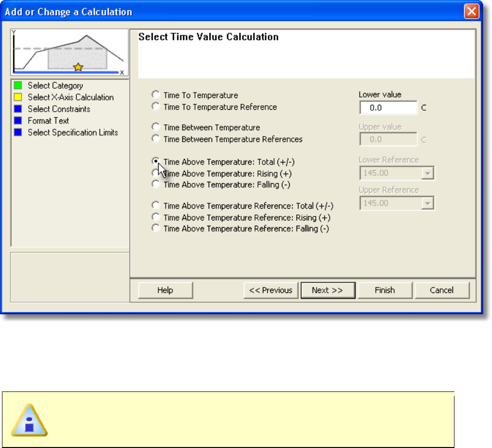Click the Format Text step label

48,121
